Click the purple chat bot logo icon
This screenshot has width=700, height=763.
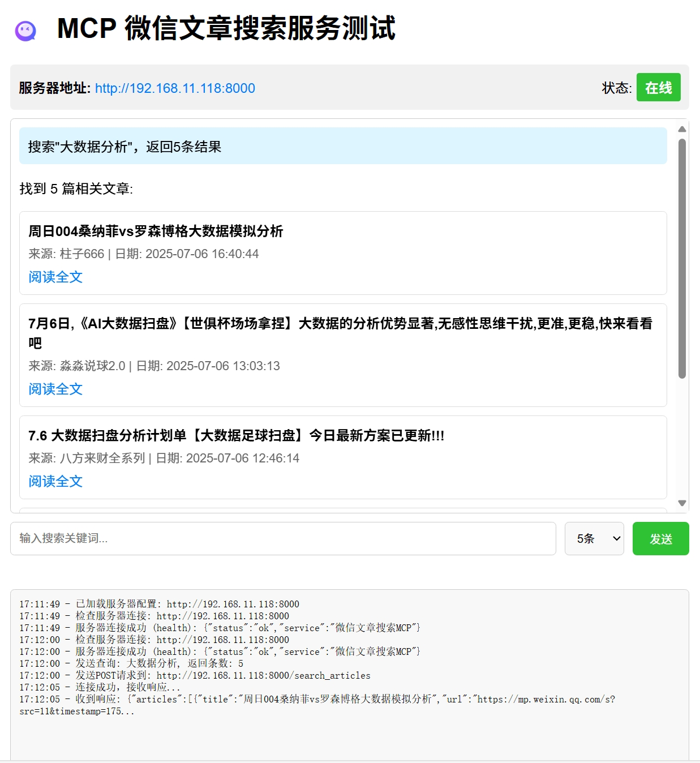pyautogui.click(x=25, y=31)
